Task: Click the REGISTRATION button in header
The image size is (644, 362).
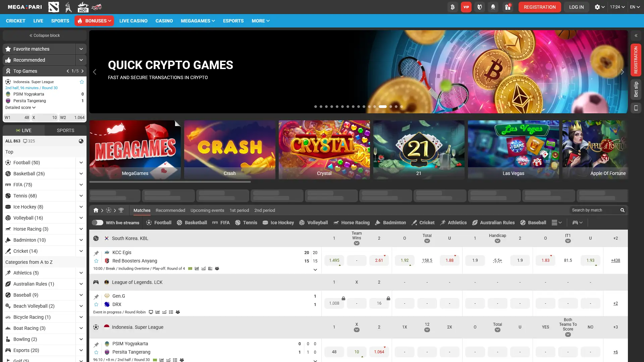Action: coord(540,7)
